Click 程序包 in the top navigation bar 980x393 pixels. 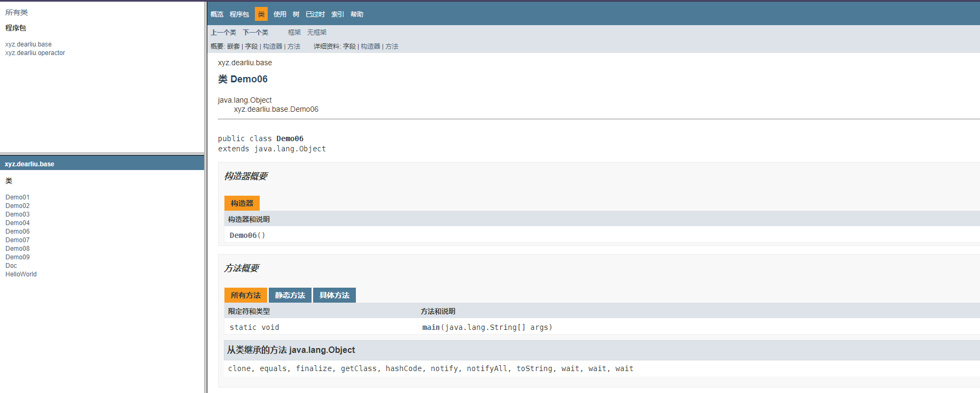[x=239, y=14]
